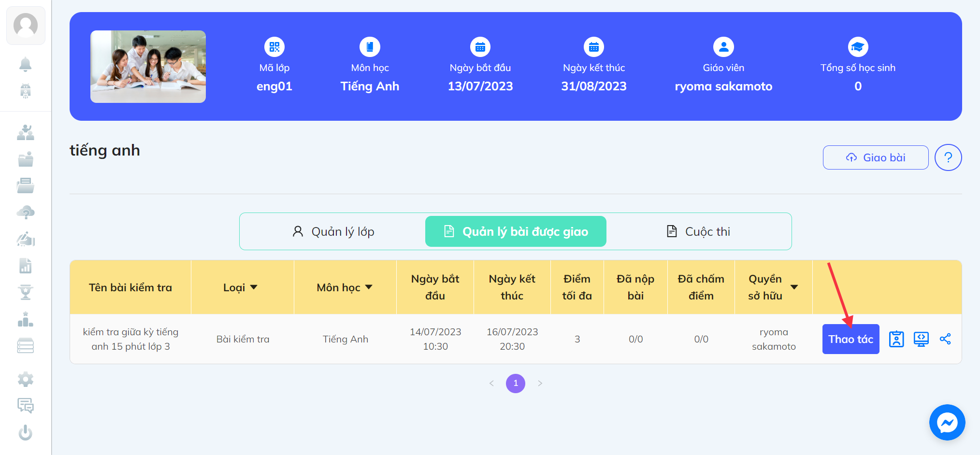This screenshot has width=980, height=455.
Task: Open the Môn học column filter dropdown
Action: tap(369, 287)
